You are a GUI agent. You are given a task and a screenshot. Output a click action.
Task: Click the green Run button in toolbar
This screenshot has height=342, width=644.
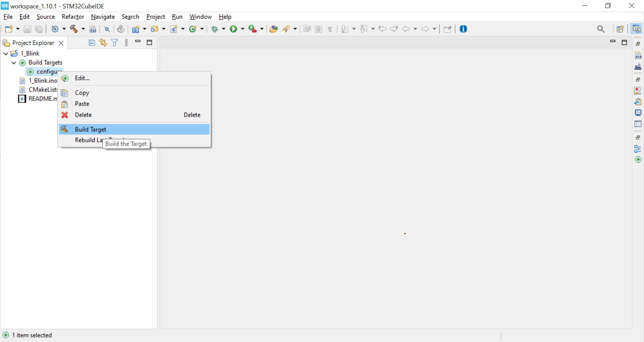pyautogui.click(x=233, y=29)
